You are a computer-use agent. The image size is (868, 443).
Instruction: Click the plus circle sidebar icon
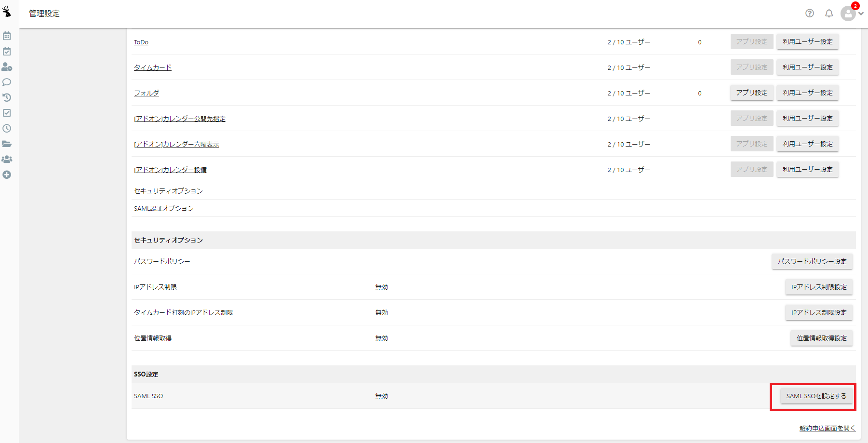click(x=7, y=175)
